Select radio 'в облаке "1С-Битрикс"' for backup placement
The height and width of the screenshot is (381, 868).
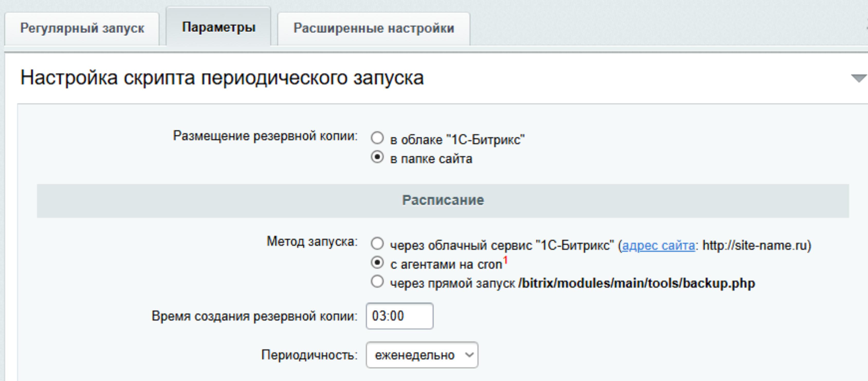pos(377,137)
